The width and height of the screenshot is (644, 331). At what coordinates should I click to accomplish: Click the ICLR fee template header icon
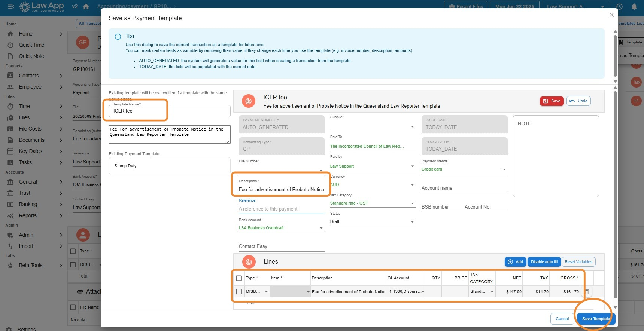[248, 101]
